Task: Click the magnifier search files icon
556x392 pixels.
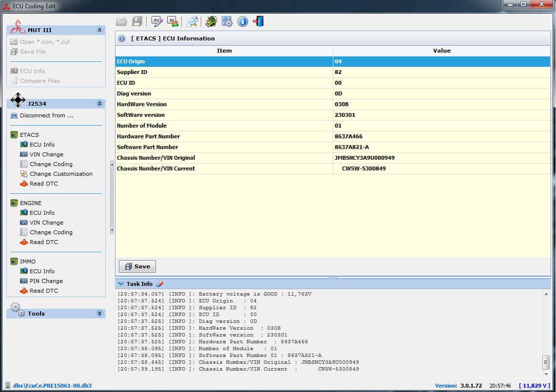Action: tap(192, 21)
